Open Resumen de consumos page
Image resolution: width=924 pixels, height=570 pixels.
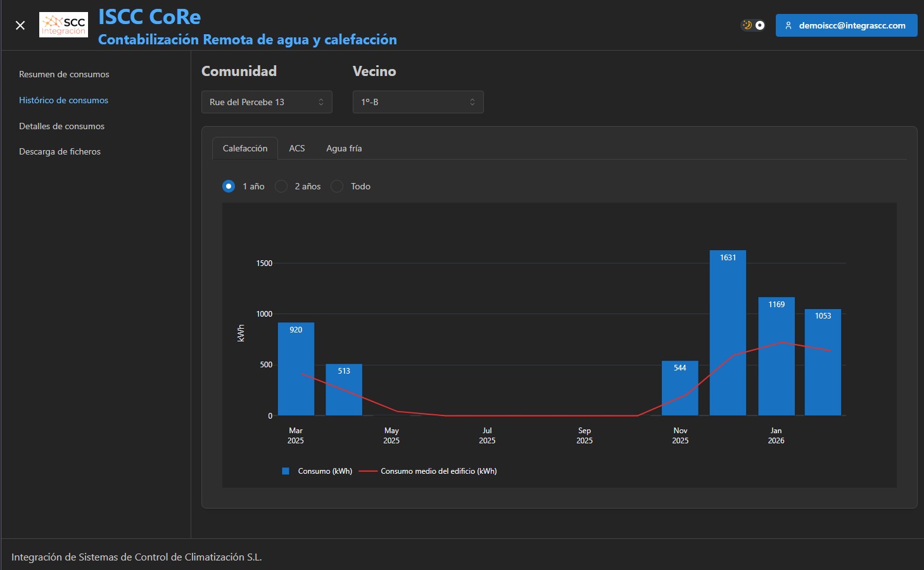coord(64,74)
